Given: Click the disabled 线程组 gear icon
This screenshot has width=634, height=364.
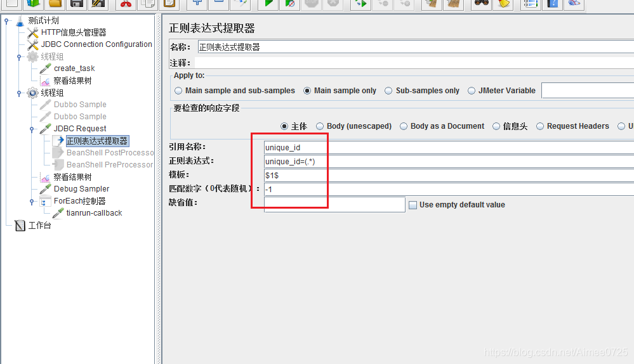Looking at the screenshot, I should point(33,56).
